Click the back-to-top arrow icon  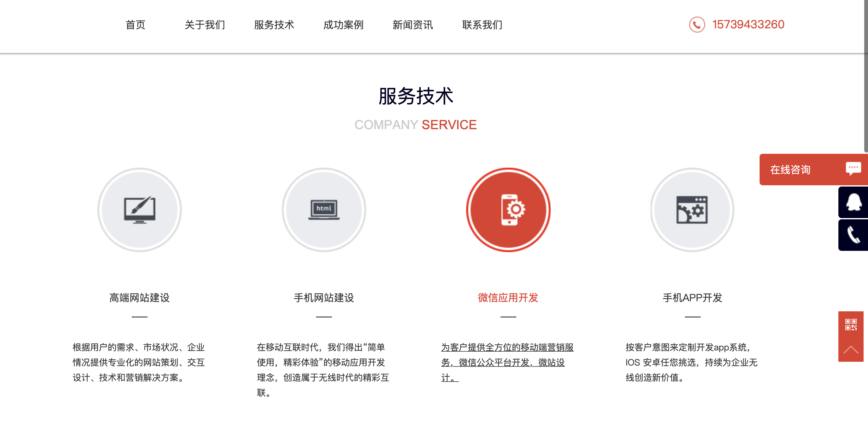851,349
